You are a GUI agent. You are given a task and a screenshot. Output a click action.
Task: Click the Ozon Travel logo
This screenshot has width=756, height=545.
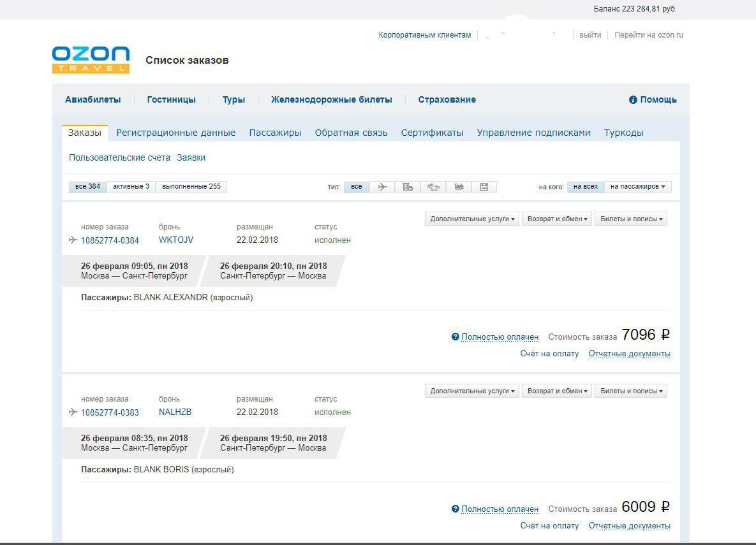91,60
